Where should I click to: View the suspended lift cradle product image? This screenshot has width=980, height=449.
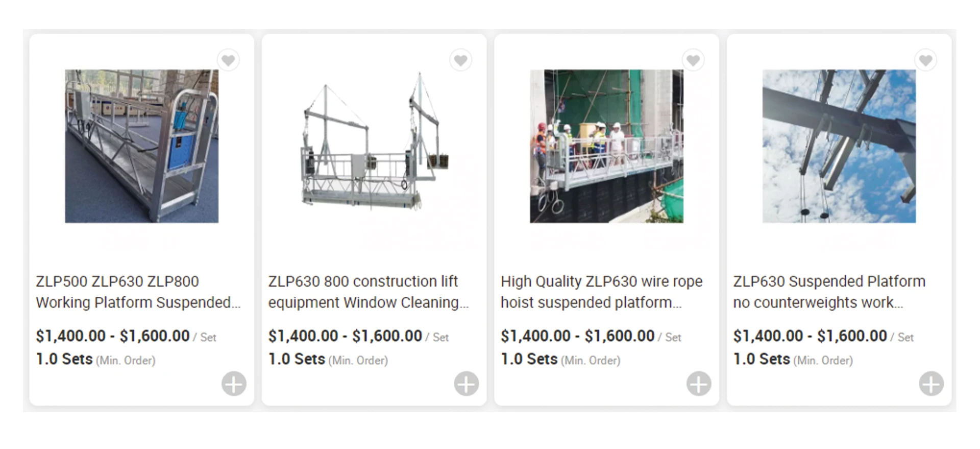click(374, 146)
